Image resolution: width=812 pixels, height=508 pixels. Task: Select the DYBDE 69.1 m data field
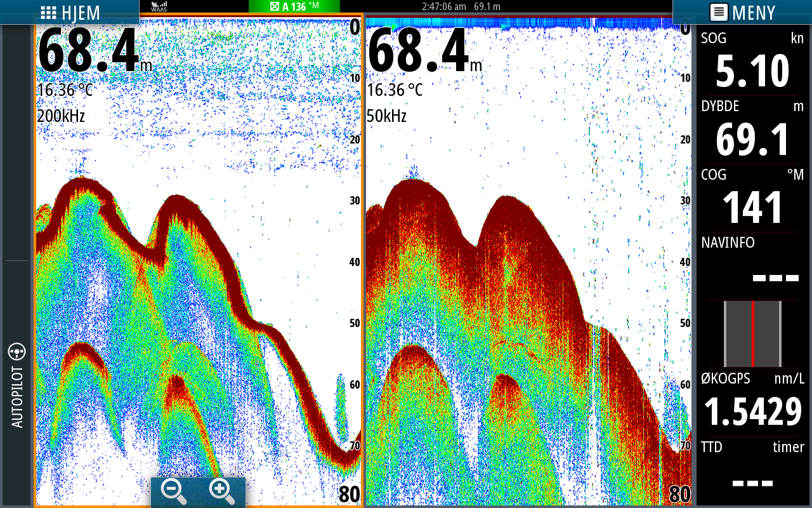[752, 130]
